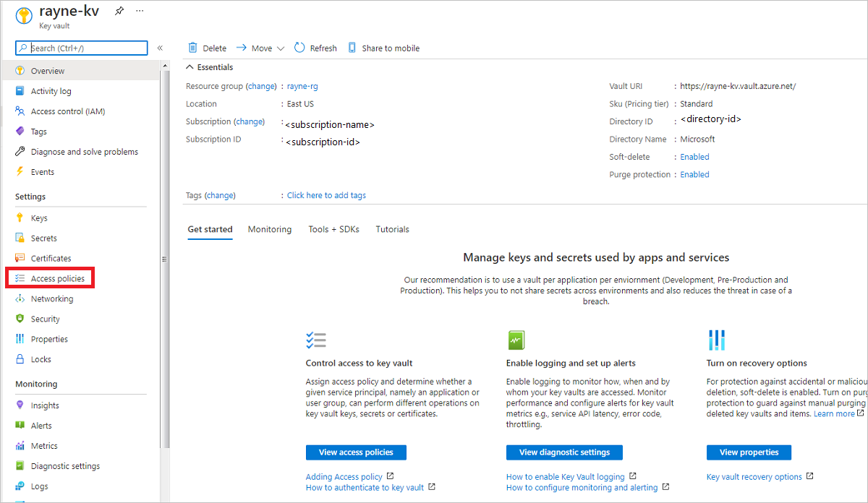Viewport: 868px width, 503px height.
Task: Switch to the Monitoring tab
Action: pos(270,229)
